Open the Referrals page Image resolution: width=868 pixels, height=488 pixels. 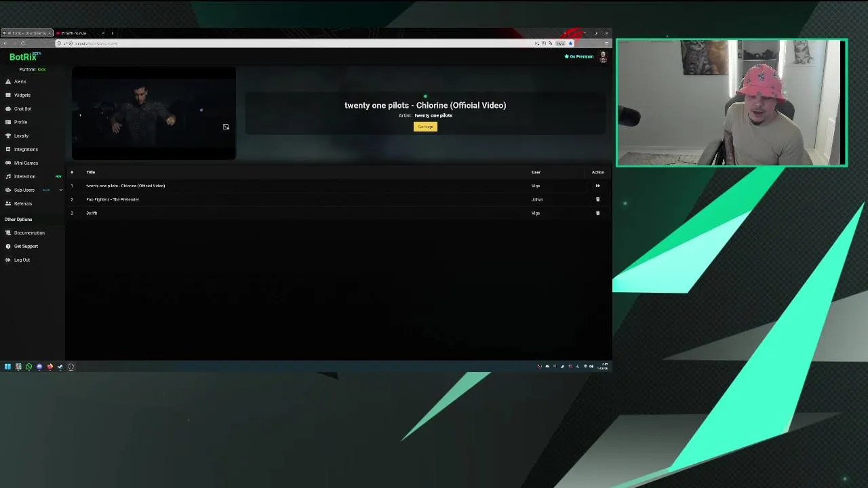coord(23,203)
